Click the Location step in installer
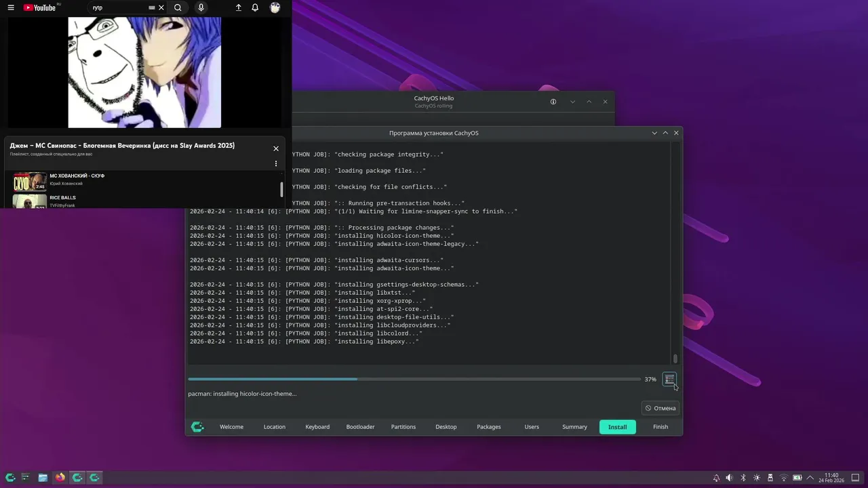The image size is (868, 488). click(275, 427)
